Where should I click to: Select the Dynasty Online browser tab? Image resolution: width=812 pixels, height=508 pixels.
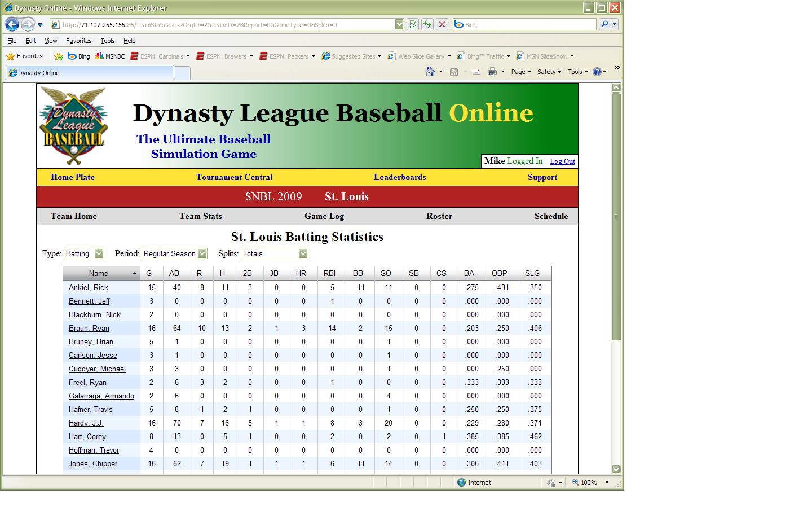pos(90,72)
